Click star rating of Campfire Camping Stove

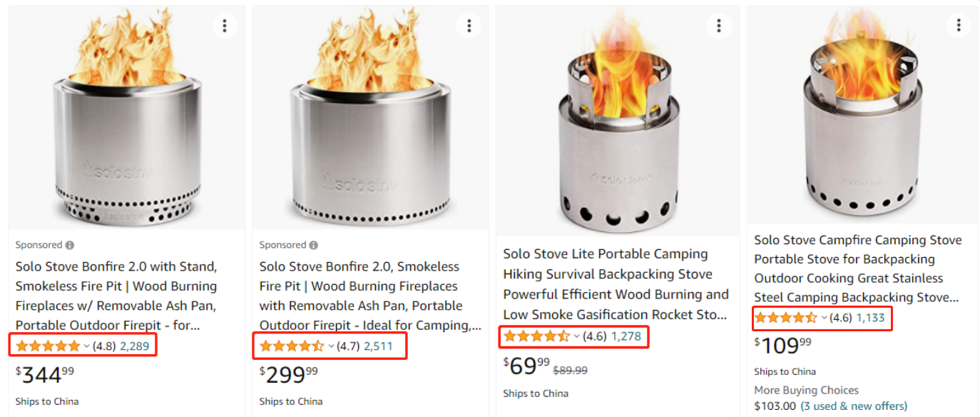click(x=785, y=318)
